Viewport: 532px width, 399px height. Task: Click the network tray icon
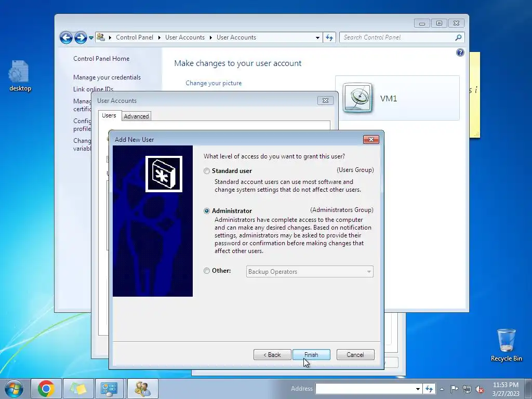(467, 389)
